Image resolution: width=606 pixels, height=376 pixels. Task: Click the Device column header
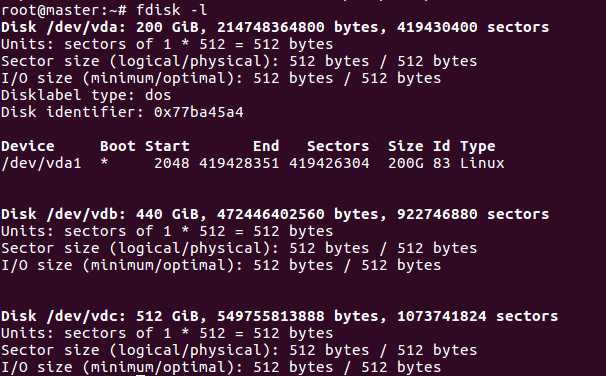pyautogui.click(x=28, y=146)
